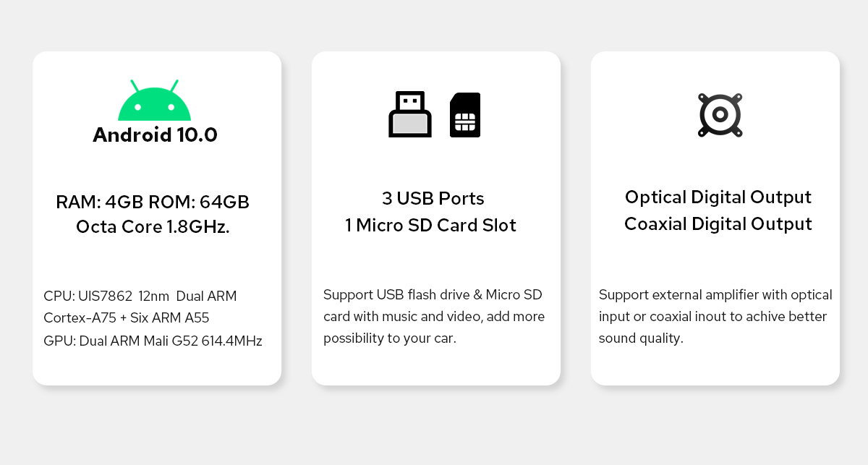The height and width of the screenshot is (465, 868).
Task: Click the Octa Core 1.8GHz line
Action: pos(153,227)
